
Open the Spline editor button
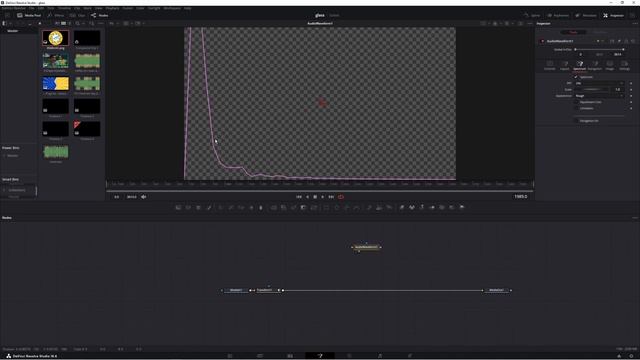click(532, 16)
